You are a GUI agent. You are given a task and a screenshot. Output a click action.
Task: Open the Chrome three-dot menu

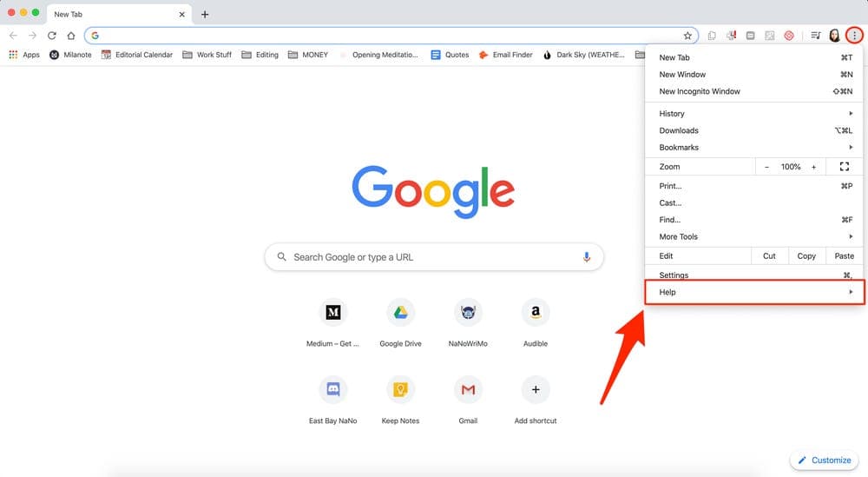coord(854,36)
